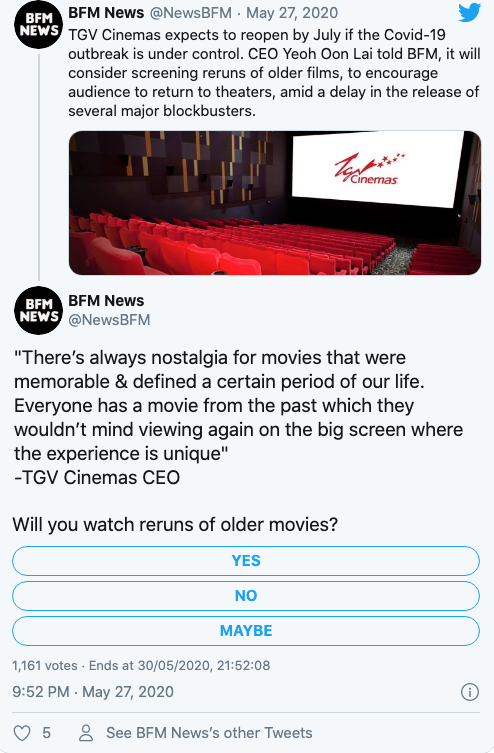Screen dimensions: 494x753
Task: Click @NewsBFM handle below poll author name
Action: tap(109, 320)
